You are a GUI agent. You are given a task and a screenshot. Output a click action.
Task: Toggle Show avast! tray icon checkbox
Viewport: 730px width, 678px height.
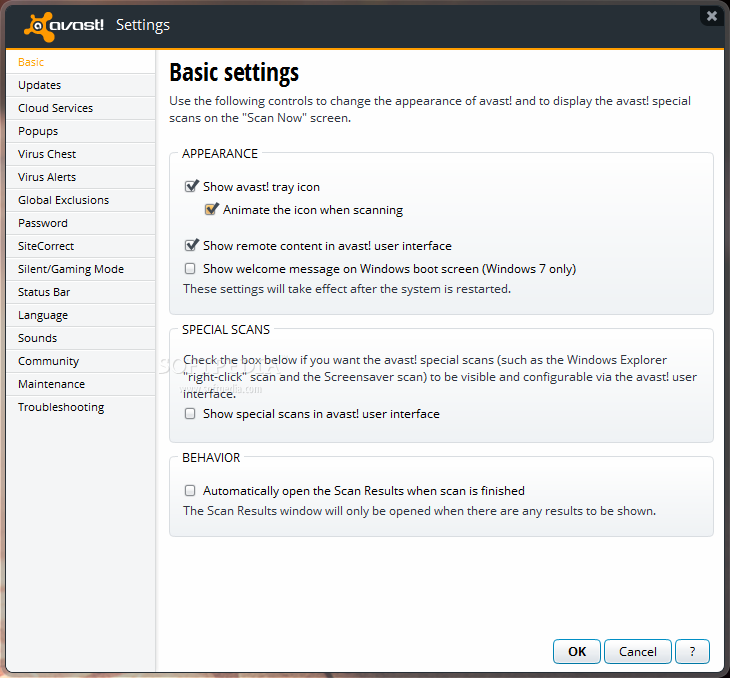point(191,187)
